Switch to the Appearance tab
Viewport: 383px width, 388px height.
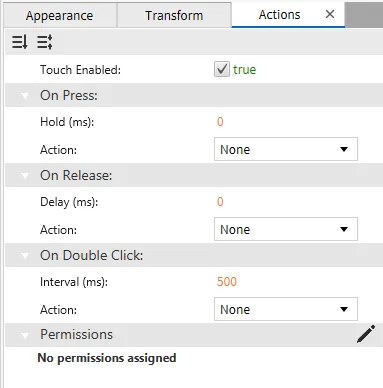click(60, 15)
